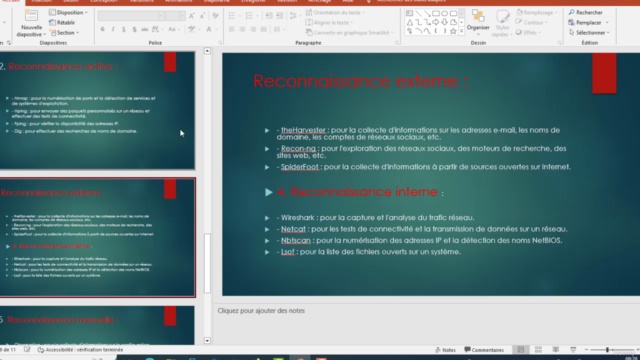This screenshot has width=640, height=360.
Task: Select Reconnaissance active slide thumbnail
Action: (97, 110)
